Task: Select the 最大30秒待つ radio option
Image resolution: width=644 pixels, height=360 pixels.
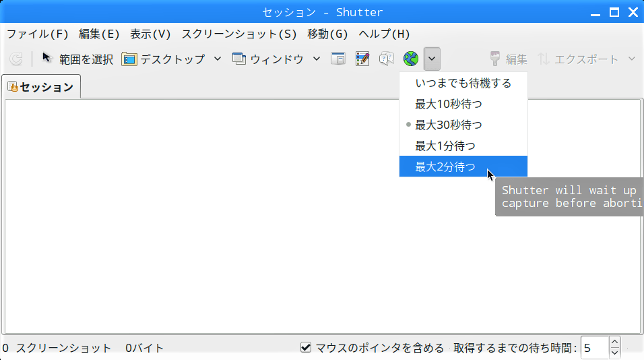Action: click(448, 125)
